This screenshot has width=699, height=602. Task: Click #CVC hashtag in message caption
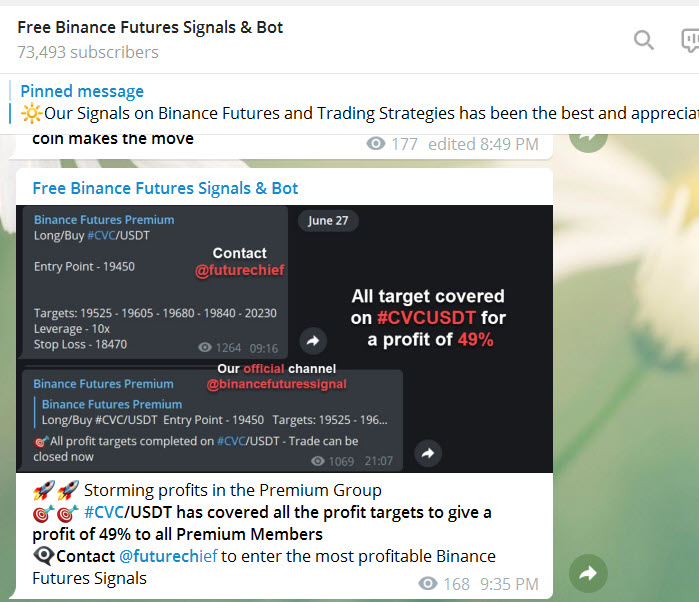point(103,512)
